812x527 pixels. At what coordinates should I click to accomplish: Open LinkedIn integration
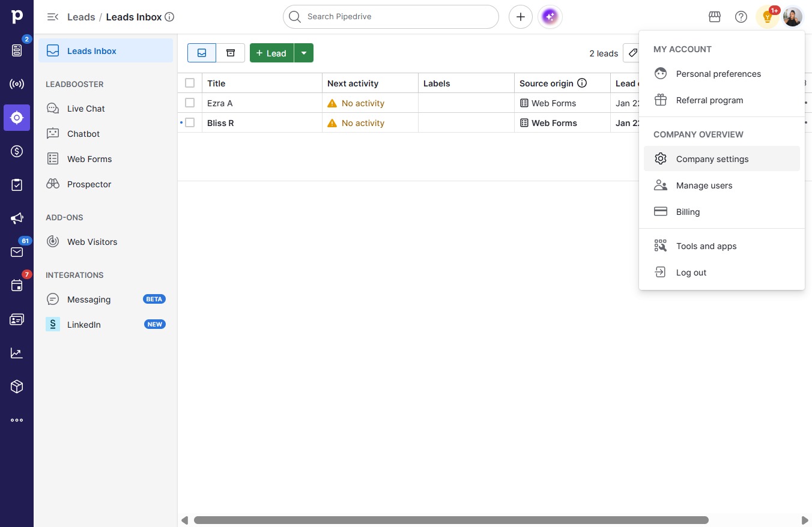point(106,325)
